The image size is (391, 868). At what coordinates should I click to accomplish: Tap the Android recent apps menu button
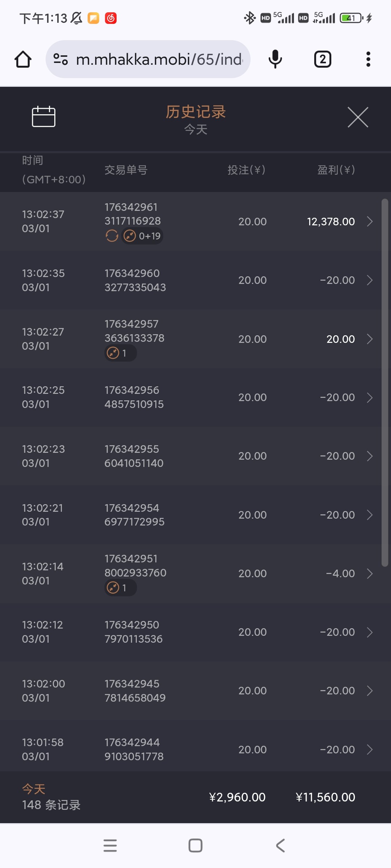pyautogui.click(x=110, y=846)
